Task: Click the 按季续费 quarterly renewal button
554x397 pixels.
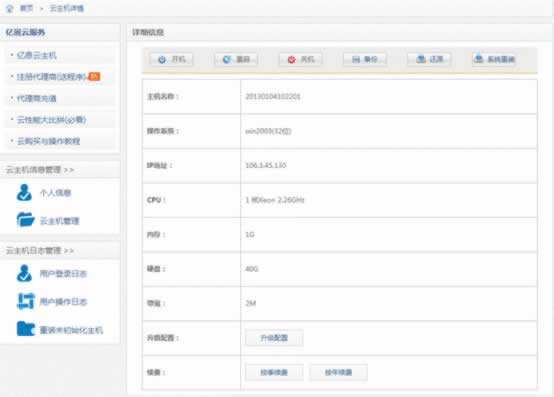Action: (274, 372)
